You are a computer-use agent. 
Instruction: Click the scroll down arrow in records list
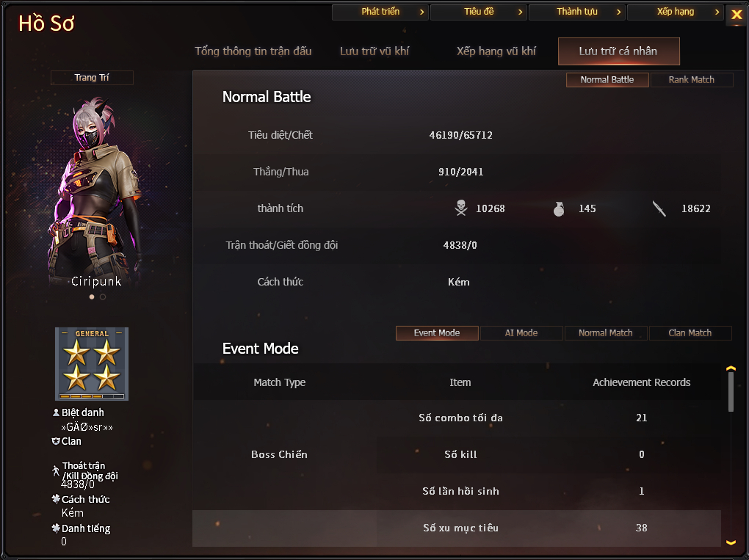[x=731, y=542]
